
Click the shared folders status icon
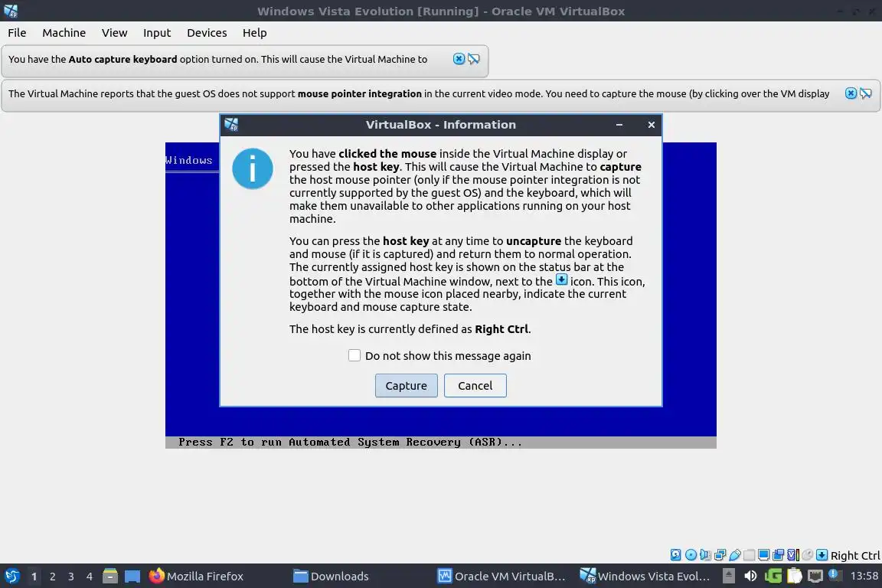coord(750,555)
